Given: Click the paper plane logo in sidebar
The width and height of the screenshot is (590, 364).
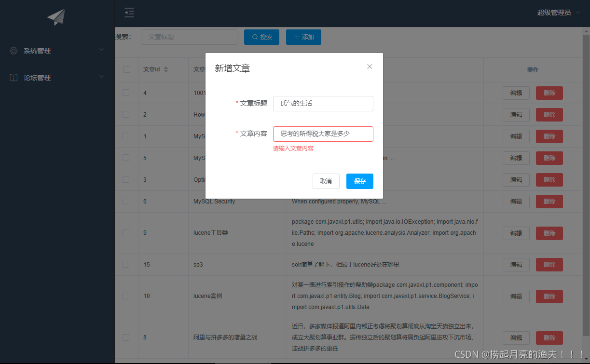Looking at the screenshot, I should click(x=55, y=16).
